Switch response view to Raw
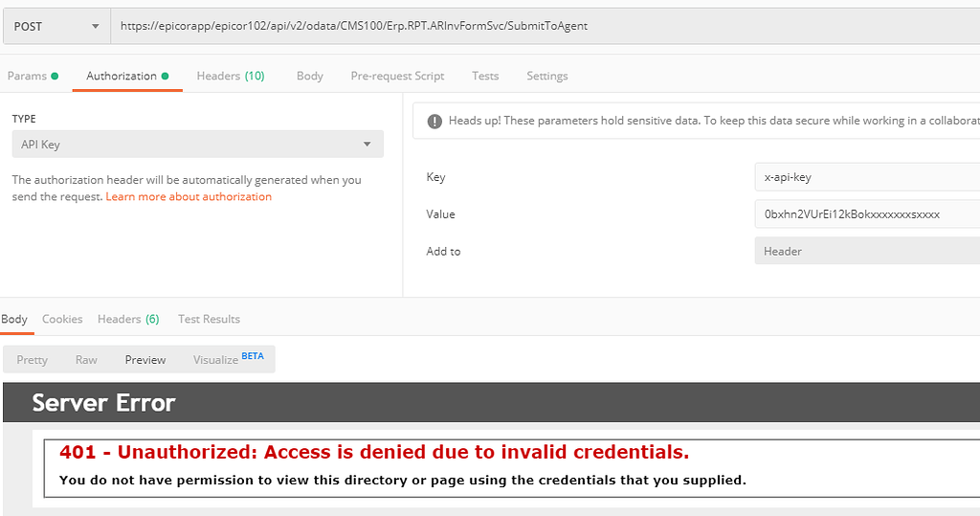The image size is (980, 516). 86,360
